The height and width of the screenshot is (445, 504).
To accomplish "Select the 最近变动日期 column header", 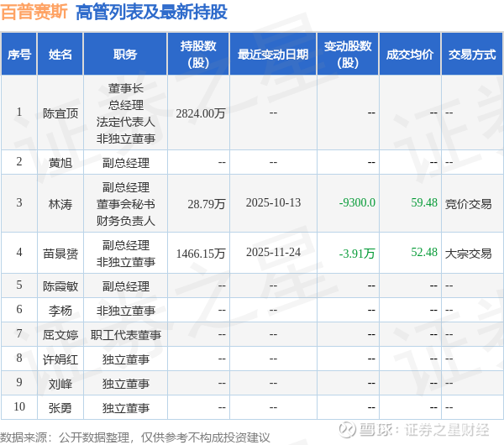I will point(273,55).
